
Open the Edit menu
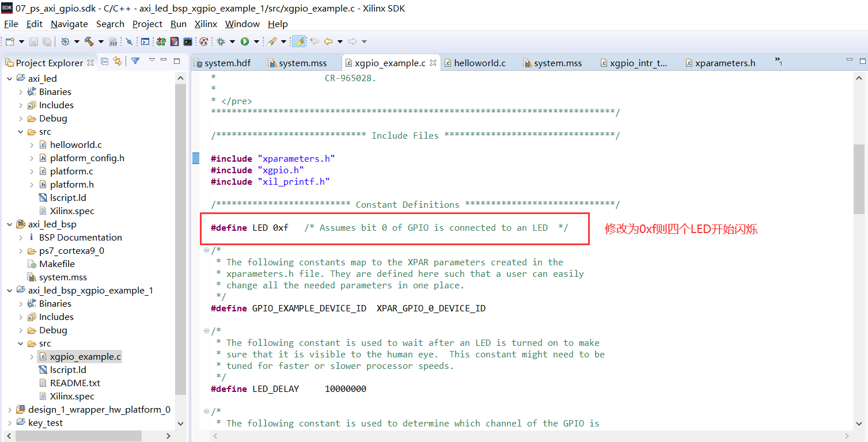coord(35,24)
